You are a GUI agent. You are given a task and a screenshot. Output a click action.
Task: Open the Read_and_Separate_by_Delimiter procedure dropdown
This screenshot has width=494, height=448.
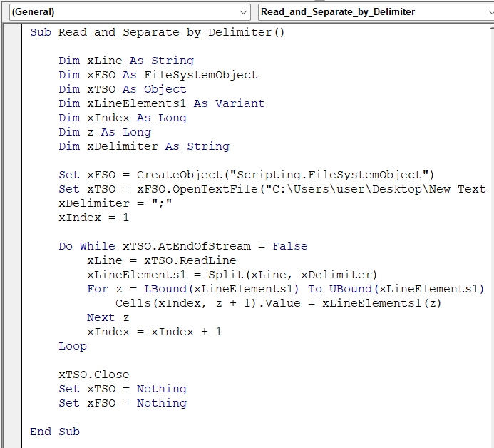click(376, 12)
